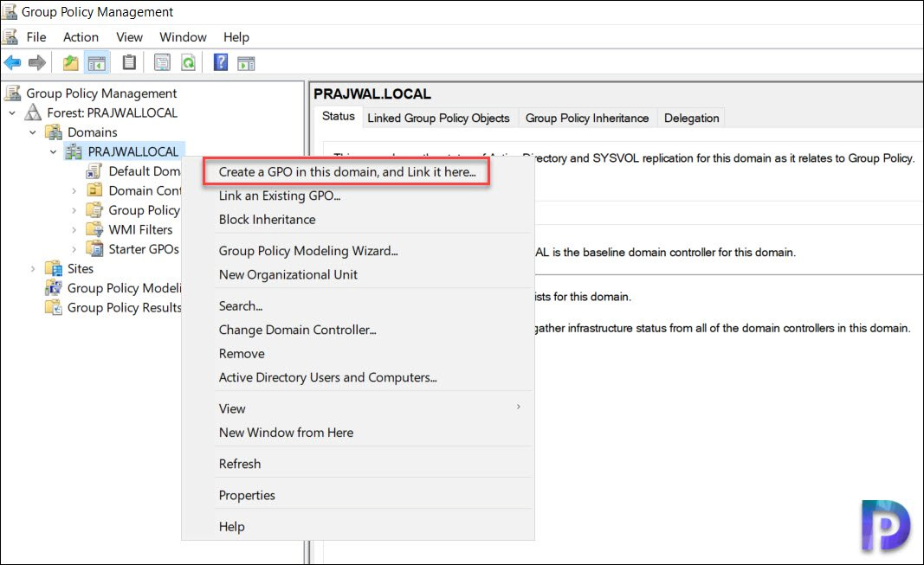
Task: Click the WMI Filters folder icon
Action: [94, 229]
